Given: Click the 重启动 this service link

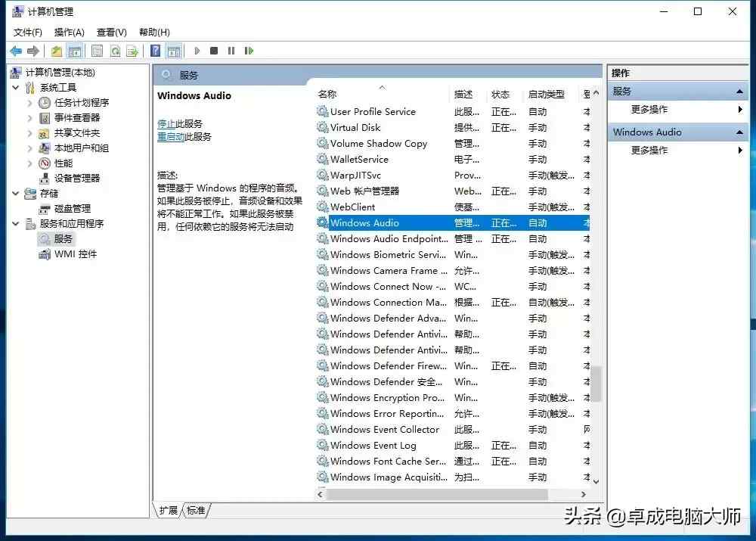Looking at the screenshot, I should [171, 137].
